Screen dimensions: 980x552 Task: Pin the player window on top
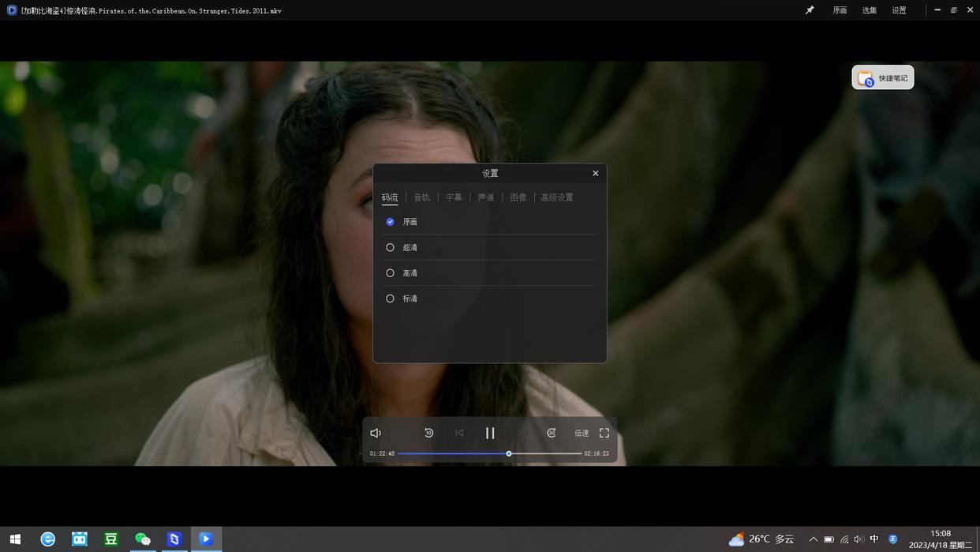pos(810,10)
